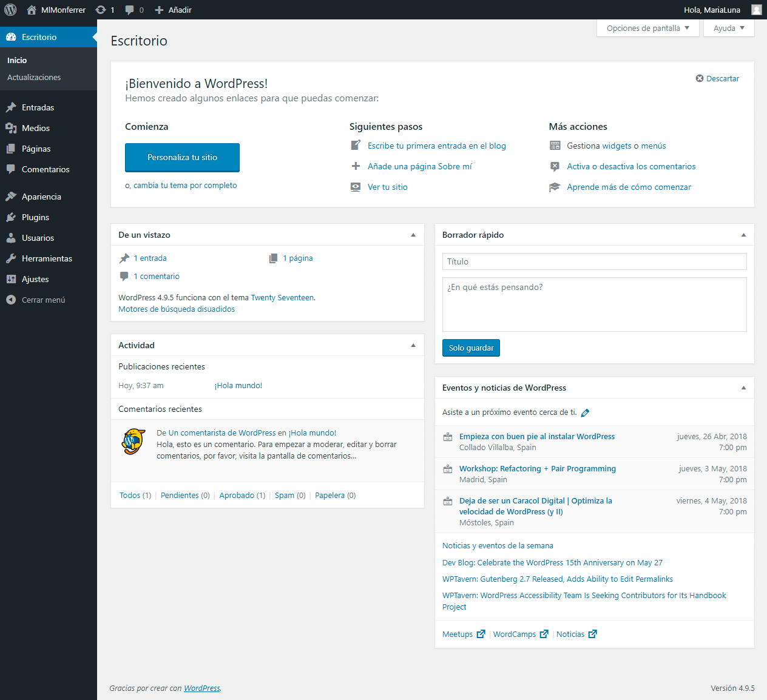The width and height of the screenshot is (767, 700).
Task: Expand the Ayuda panel
Action: 728,28
